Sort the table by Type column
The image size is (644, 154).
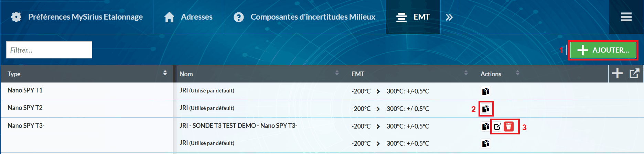pyautogui.click(x=165, y=73)
